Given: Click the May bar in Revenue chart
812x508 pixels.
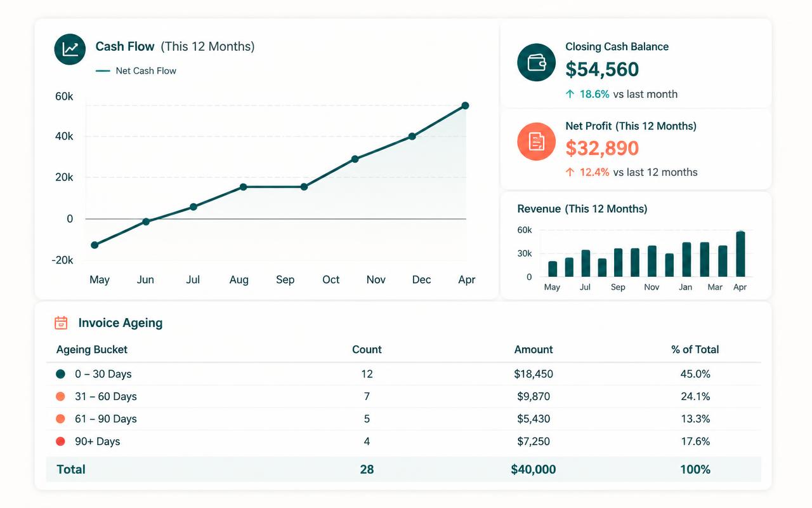Looking at the screenshot, I should (x=553, y=269).
